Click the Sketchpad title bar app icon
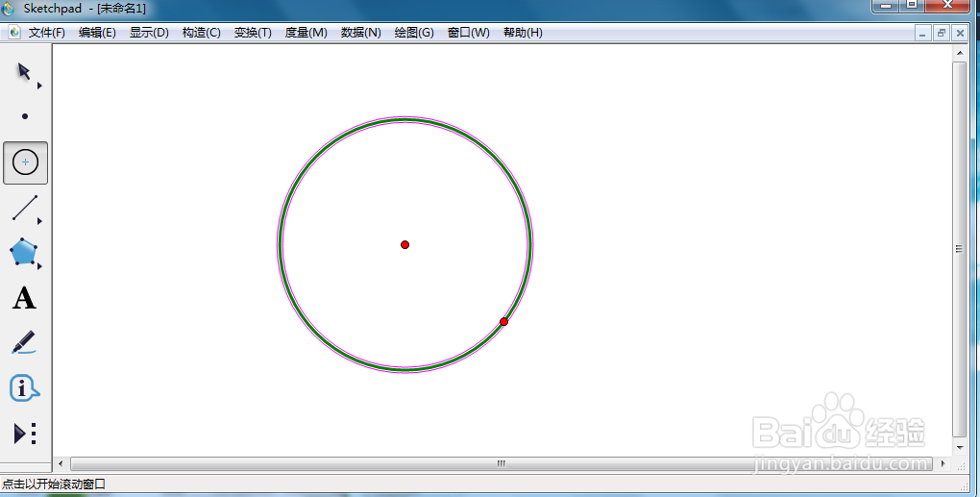The width and height of the screenshot is (980, 497). pyautogui.click(x=8, y=9)
